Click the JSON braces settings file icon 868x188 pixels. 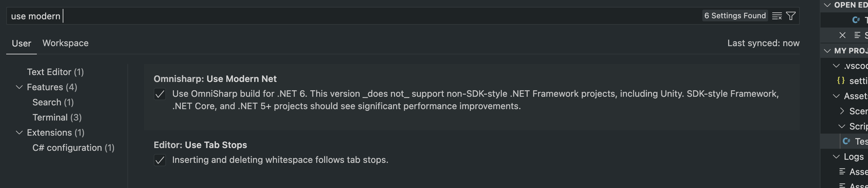[841, 81]
